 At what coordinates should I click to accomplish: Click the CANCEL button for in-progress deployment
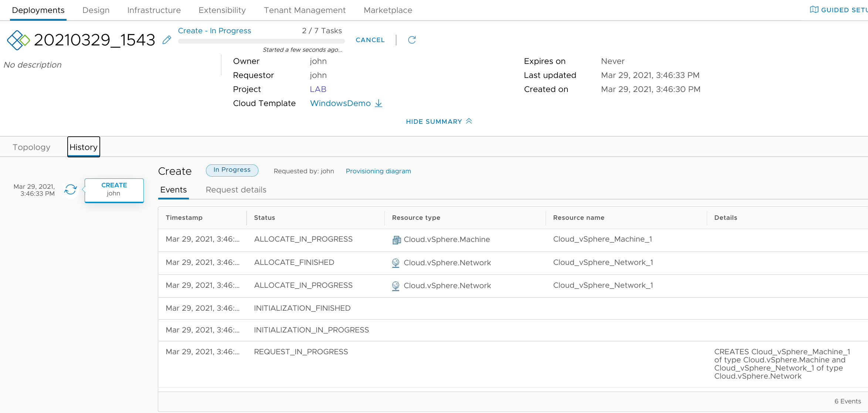point(370,39)
